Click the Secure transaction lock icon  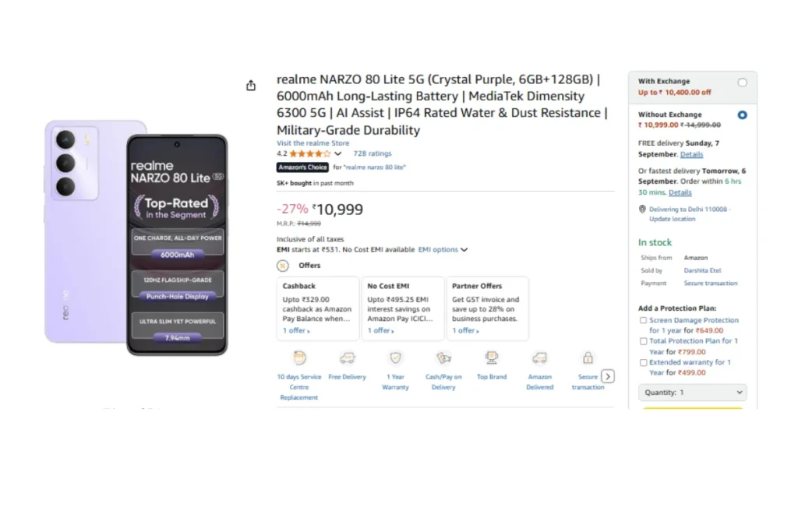[x=588, y=358]
